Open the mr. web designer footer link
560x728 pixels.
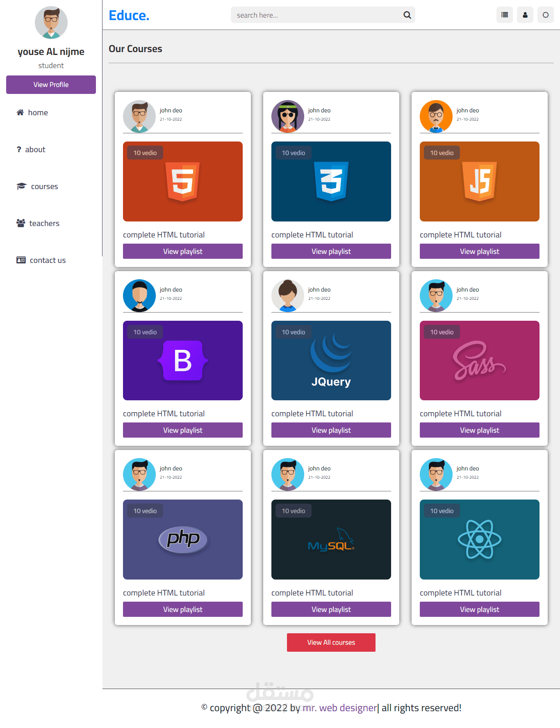[339, 708]
